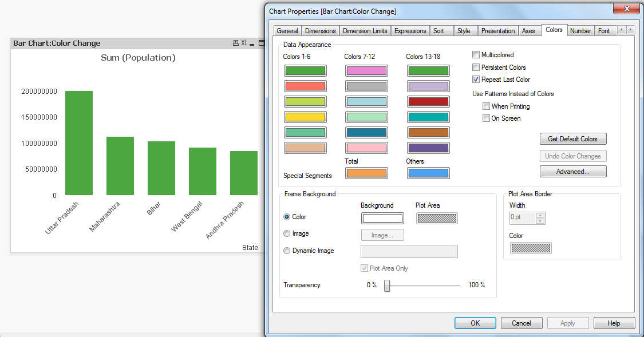Uncheck Repeat Last Color
Viewport: 644px width, 337px height.
tap(476, 80)
